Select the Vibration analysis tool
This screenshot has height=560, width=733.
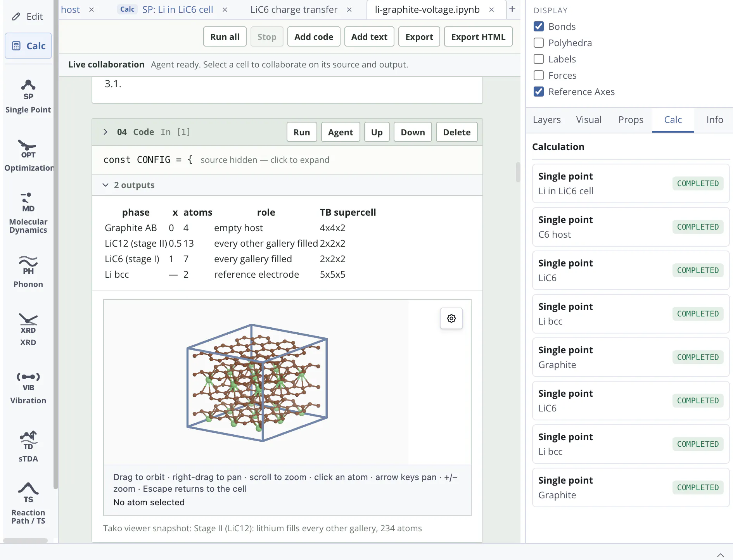click(28, 388)
